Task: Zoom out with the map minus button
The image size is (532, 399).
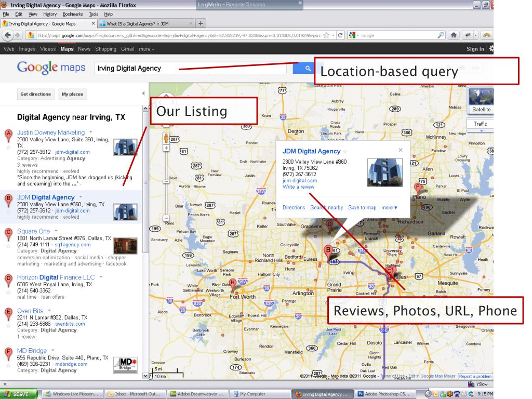Action: (166, 218)
